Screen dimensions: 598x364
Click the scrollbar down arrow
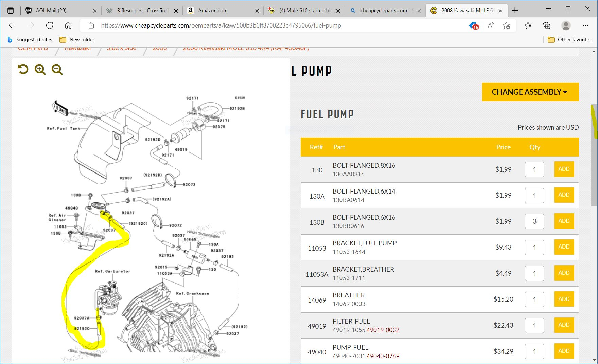pos(594,360)
